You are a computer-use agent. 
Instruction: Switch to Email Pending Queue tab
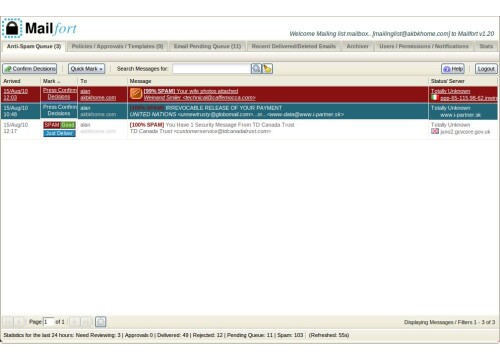[x=207, y=46]
